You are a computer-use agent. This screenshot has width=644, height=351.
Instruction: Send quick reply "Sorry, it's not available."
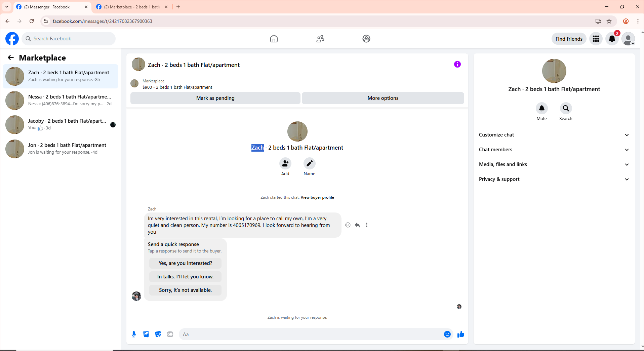[186, 290]
